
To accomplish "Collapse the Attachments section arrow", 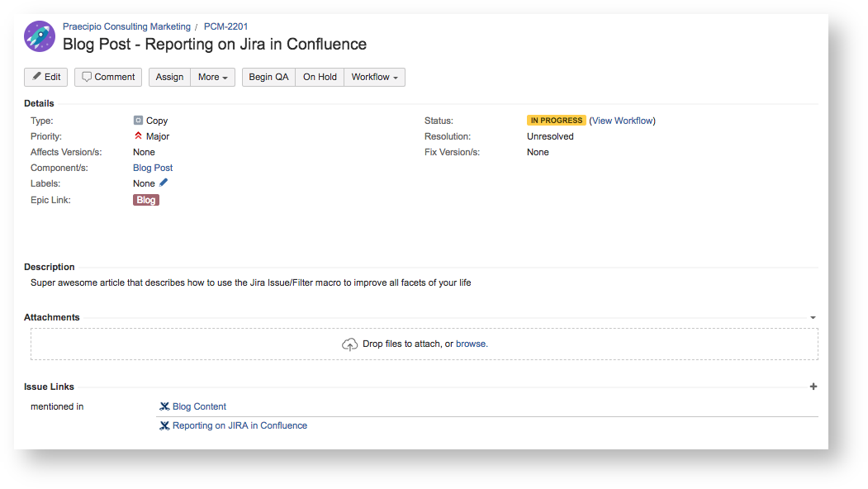I will point(813,317).
